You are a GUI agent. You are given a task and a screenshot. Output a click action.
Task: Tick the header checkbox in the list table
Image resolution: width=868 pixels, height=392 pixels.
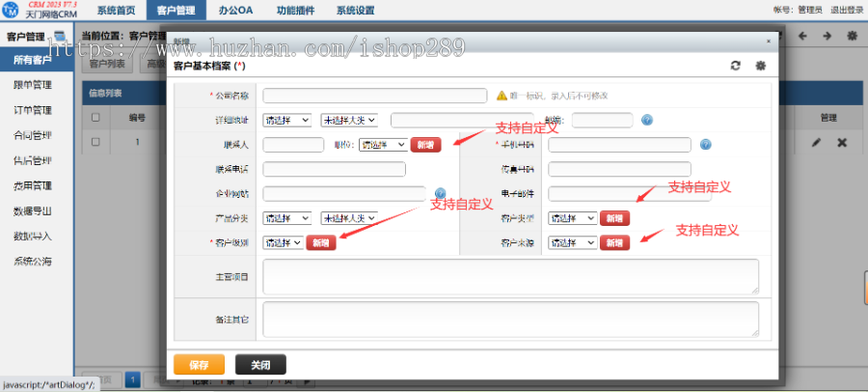point(95,118)
